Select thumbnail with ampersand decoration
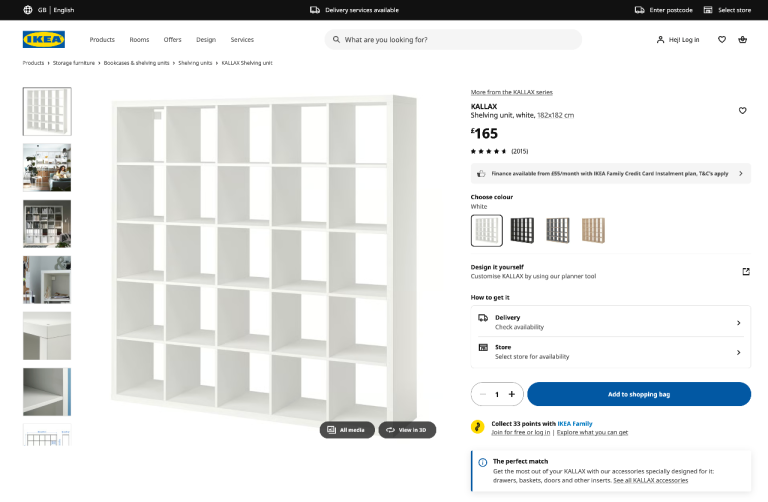This screenshot has width=768, height=502. click(x=47, y=280)
